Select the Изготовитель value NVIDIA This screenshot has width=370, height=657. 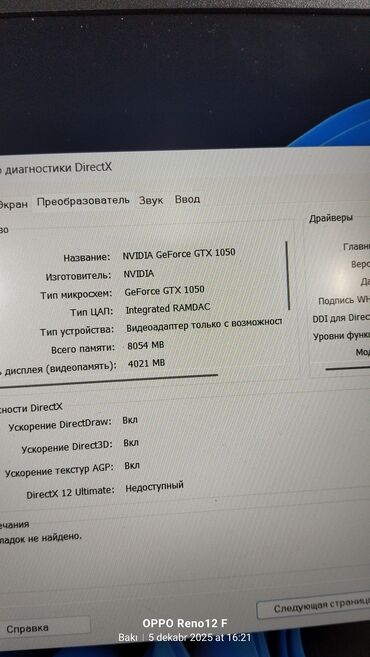139,274
